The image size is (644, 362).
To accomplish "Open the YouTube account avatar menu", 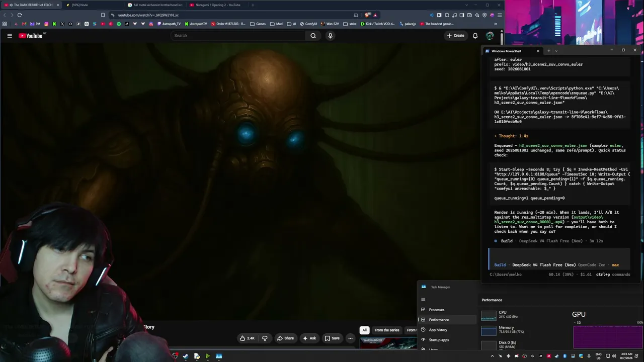I will pyautogui.click(x=490, y=36).
